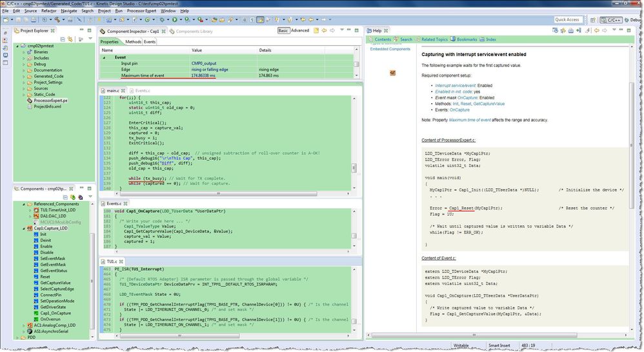Click the back arrow in Component Inspector toolbar
The width and height of the screenshot is (644, 352).
click(324, 31)
